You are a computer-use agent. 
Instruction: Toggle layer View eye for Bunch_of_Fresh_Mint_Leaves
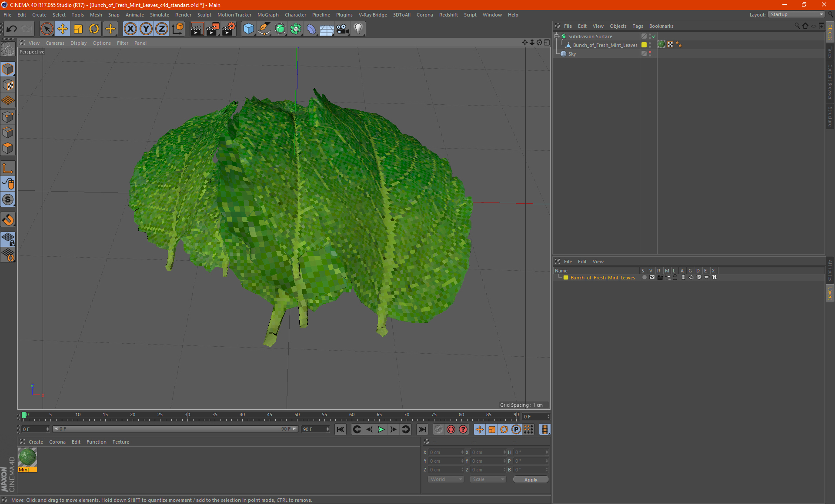(652, 277)
